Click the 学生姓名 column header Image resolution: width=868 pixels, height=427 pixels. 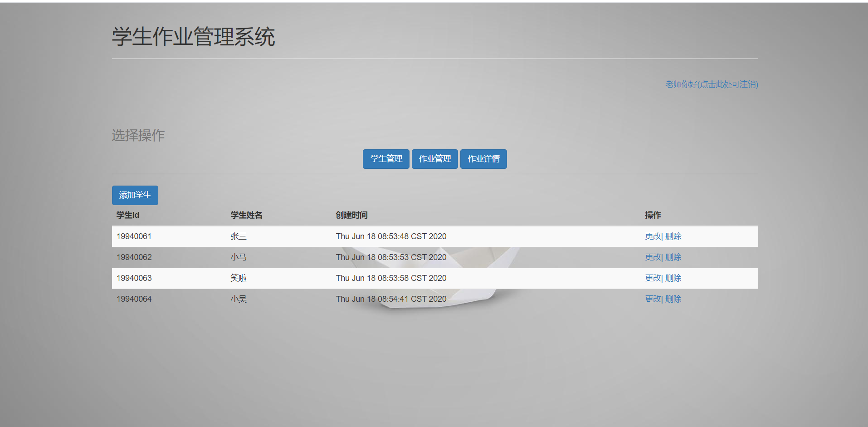point(246,215)
